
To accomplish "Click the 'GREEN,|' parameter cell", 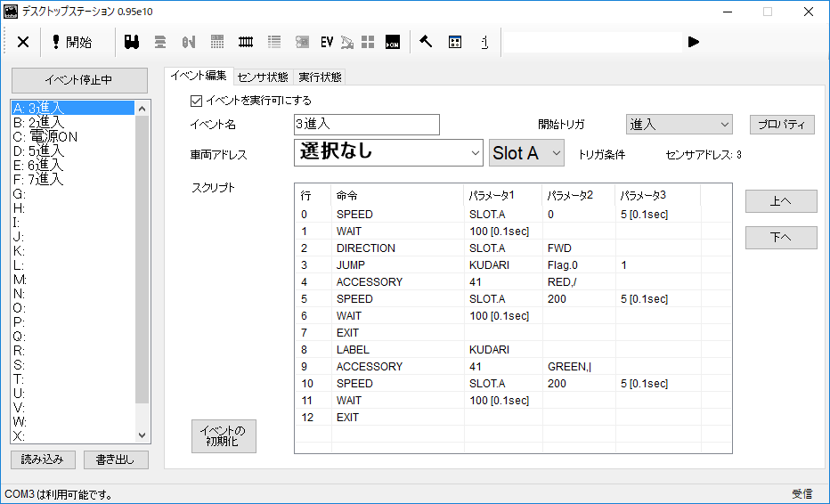I will [579, 367].
